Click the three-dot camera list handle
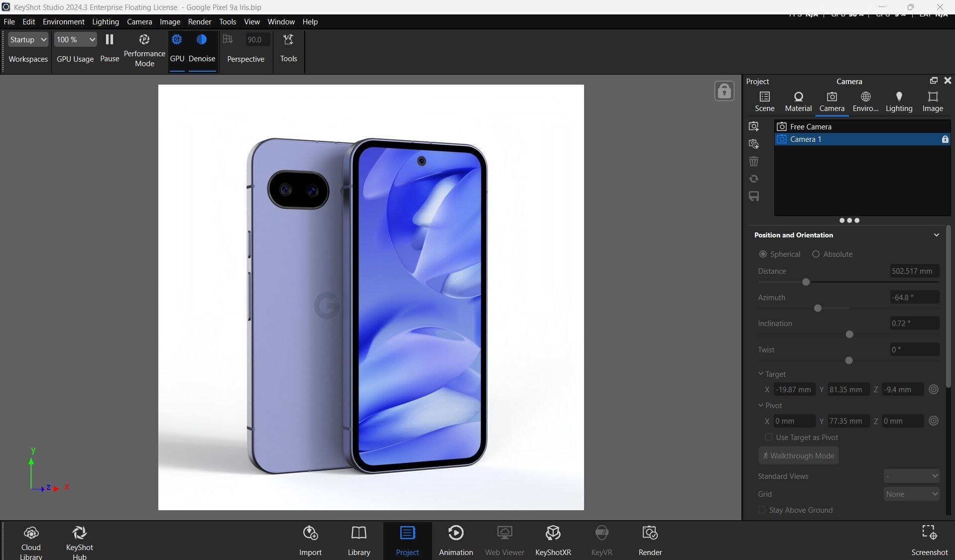Image resolution: width=955 pixels, height=560 pixels. pos(849,220)
